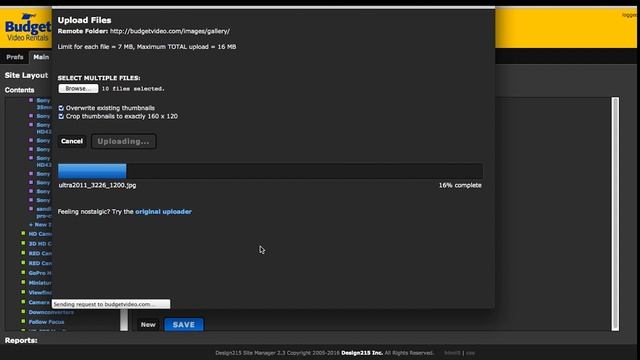Click the + New item in Contents tree
Image resolution: width=640 pixels, height=360 pixels.
[40, 224]
